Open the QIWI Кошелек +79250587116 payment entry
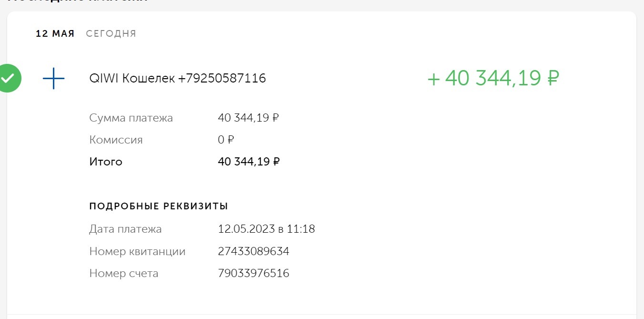This screenshot has height=319, width=644. [177, 78]
